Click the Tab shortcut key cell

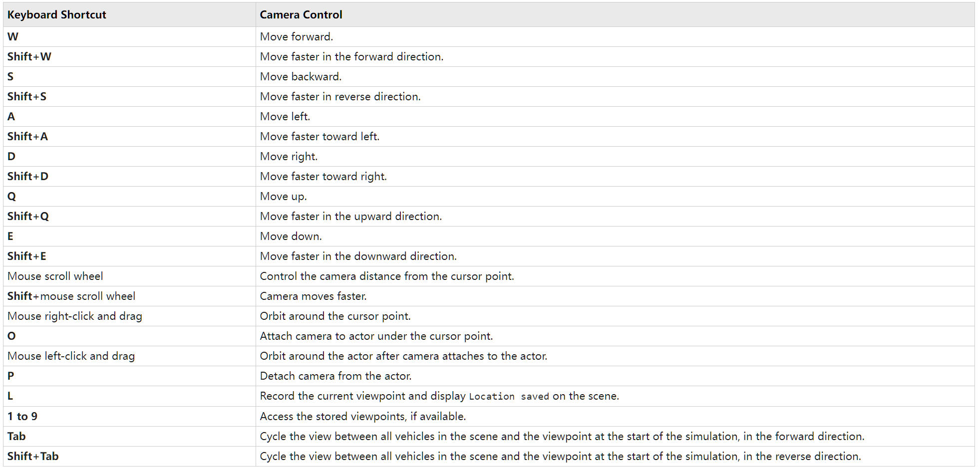(16, 437)
